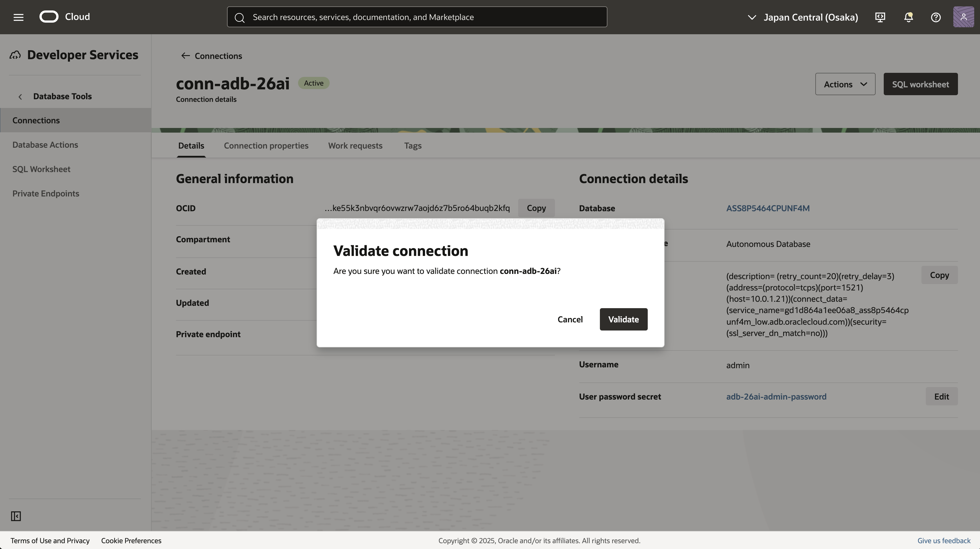Open the Work requests tab
The height and width of the screenshot is (549, 980).
355,146
